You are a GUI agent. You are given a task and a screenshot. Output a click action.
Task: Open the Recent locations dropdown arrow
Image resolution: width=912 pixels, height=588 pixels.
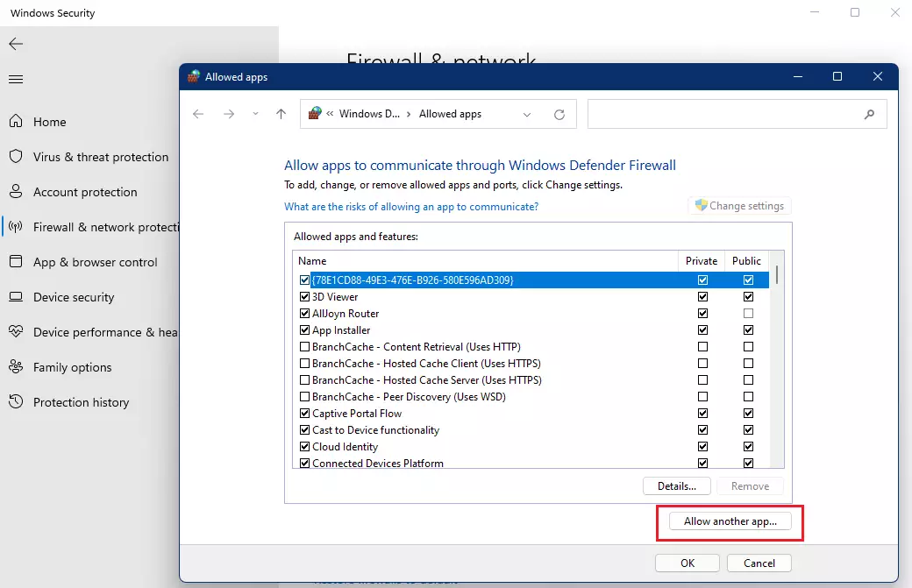click(255, 114)
